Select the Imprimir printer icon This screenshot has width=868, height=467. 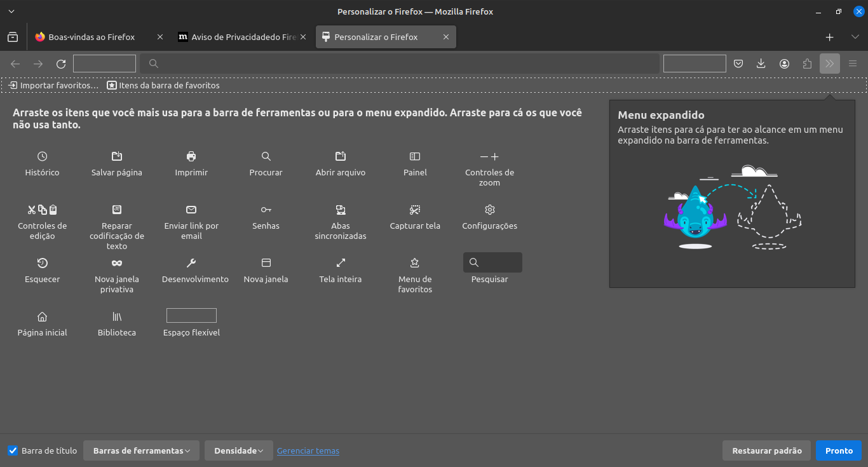tap(191, 156)
